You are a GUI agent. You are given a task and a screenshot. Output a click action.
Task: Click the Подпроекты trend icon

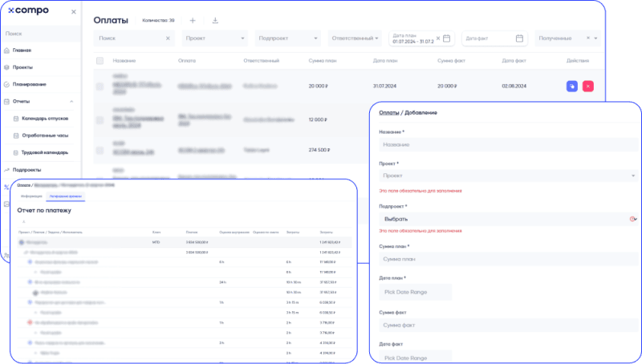[x=6, y=170]
